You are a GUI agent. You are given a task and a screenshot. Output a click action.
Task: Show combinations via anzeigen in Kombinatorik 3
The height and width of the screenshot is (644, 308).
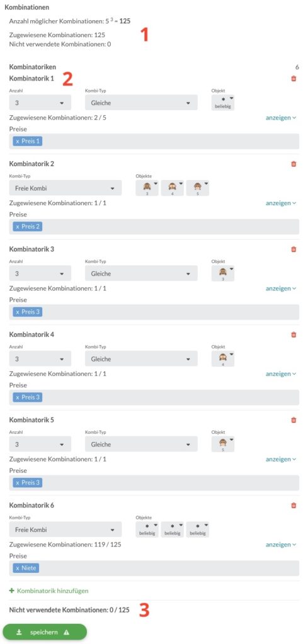coord(281,289)
